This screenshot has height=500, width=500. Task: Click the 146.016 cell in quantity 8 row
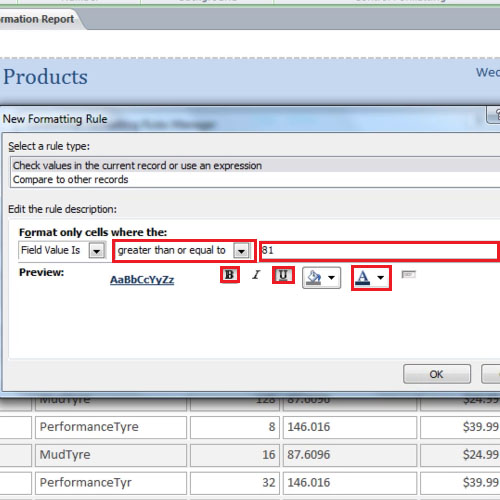[x=350, y=427]
